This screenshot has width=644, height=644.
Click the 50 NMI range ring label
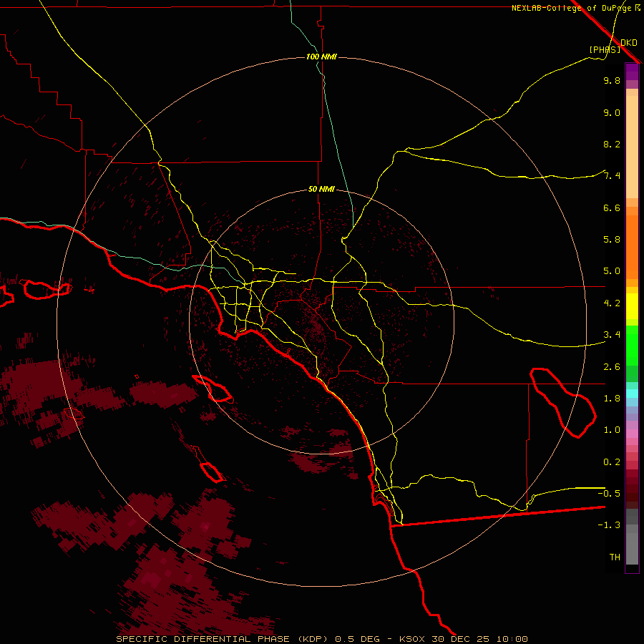tap(321, 189)
